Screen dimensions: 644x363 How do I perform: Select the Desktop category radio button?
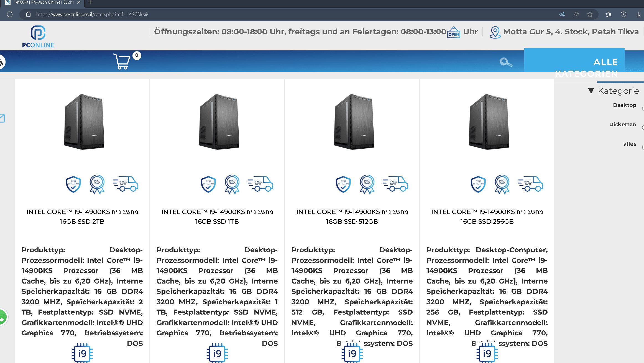tap(643, 108)
